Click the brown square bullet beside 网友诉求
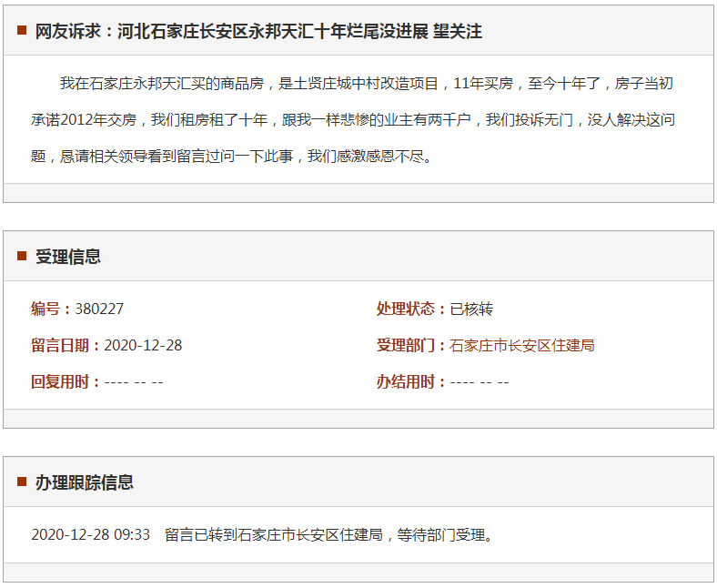The image size is (717, 588). (22, 30)
